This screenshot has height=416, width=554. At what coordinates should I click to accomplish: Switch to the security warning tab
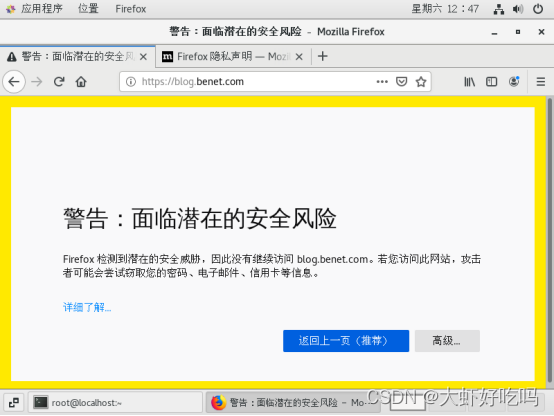pos(77,56)
